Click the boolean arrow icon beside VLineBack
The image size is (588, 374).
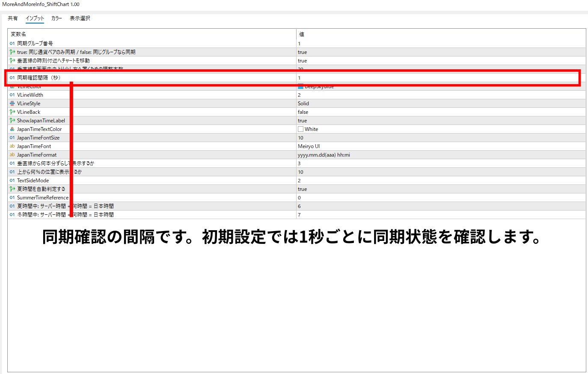point(12,112)
